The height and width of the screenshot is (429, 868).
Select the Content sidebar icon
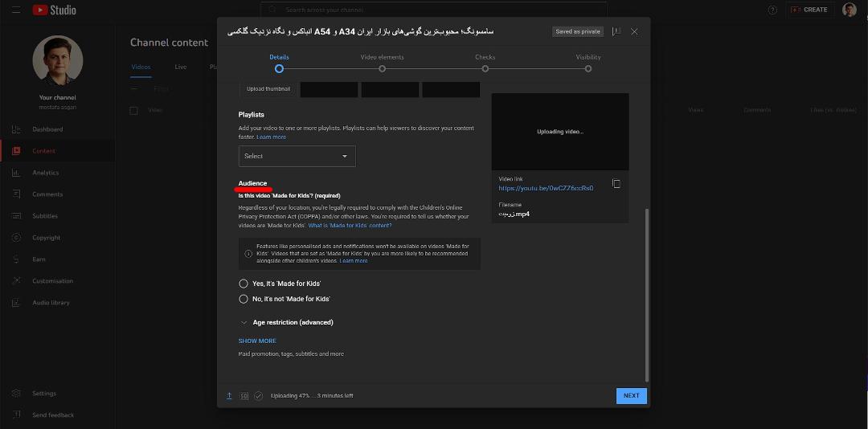click(16, 150)
